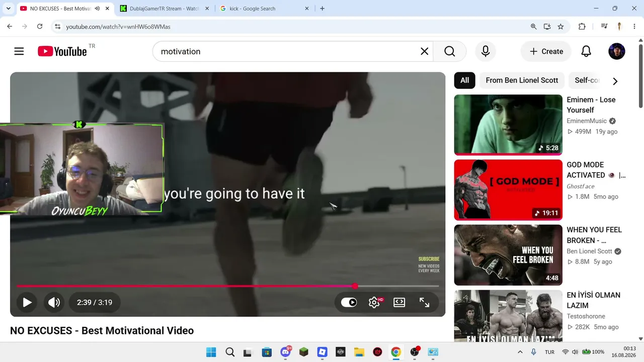644x362 pixels.
Task: Open a new browser tab
Action: [x=322, y=9]
